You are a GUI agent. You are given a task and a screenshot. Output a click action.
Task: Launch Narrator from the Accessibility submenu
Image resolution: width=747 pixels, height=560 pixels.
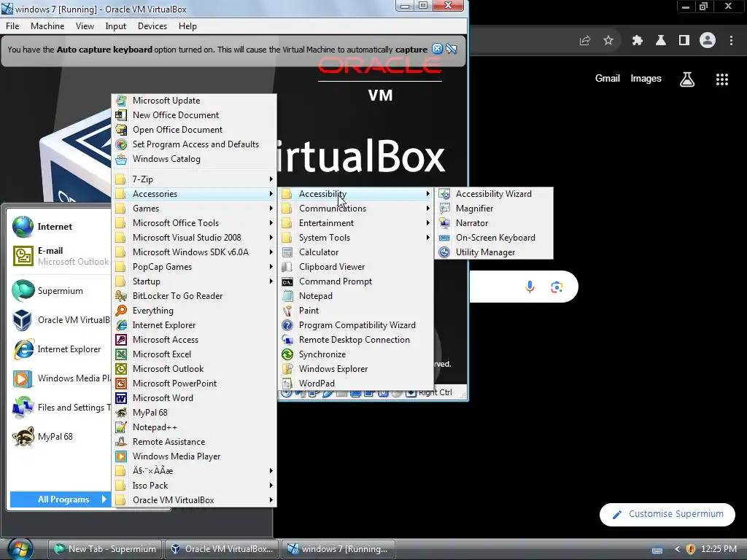[494, 223]
